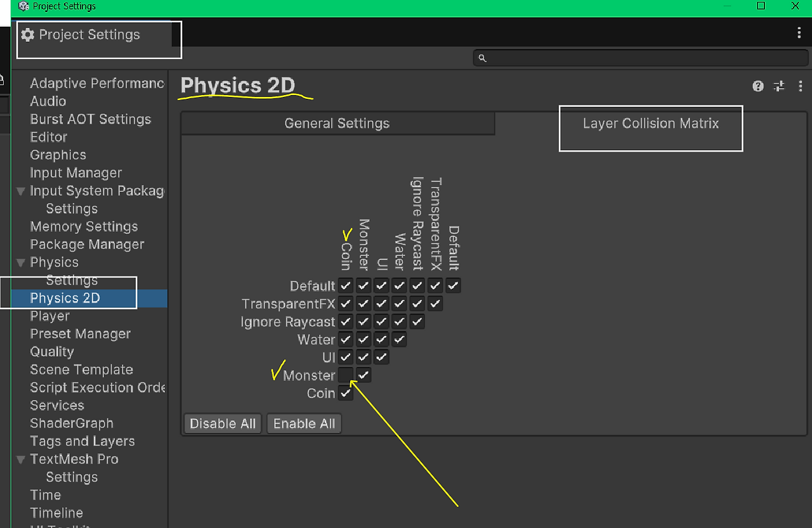Screen dimensions: 812x528
Task: Select the Physics 2D category
Action: click(65, 298)
